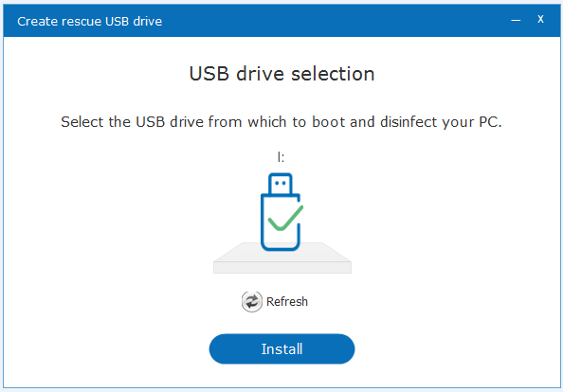This screenshot has width=563, height=392.
Task: Select the blue USB flash drive icon
Action: click(281, 212)
